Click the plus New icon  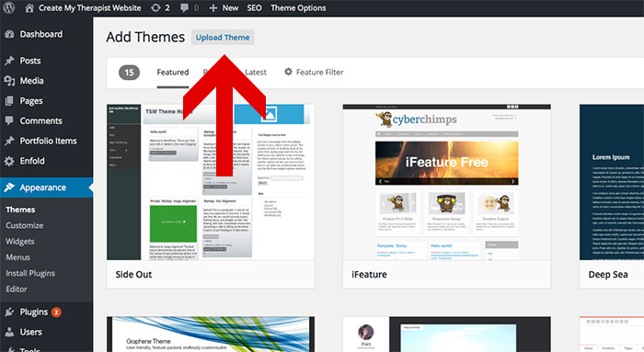pos(213,7)
